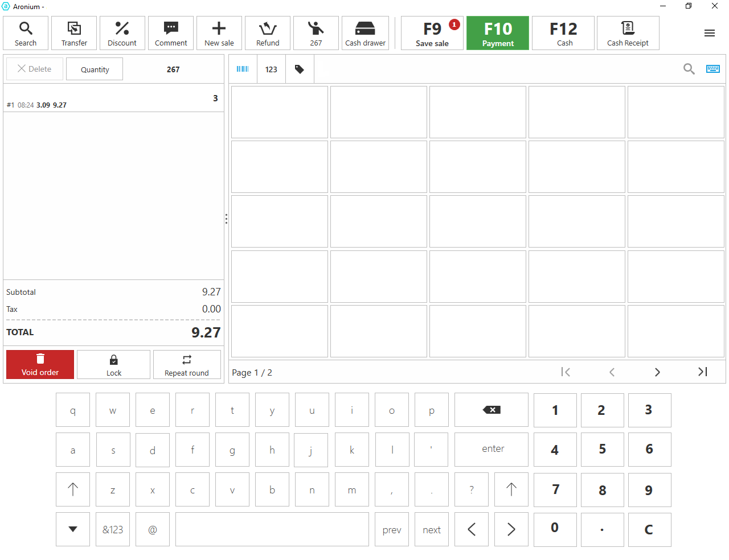Go to the next products page
The width and height of the screenshot is (729, 560).
[657, 372]
